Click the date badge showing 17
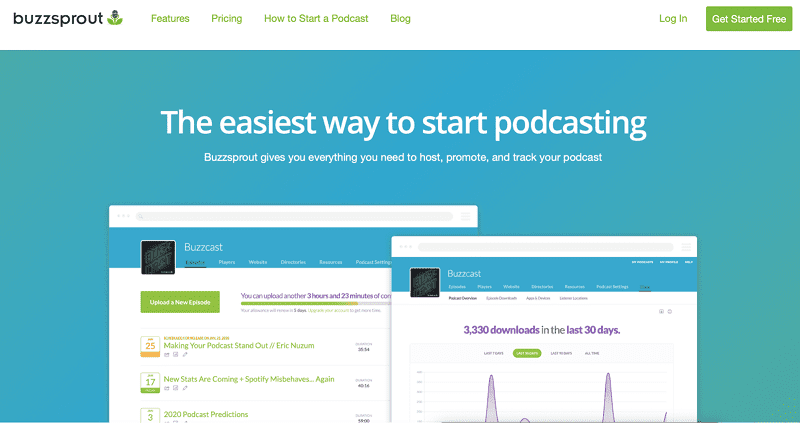Image resolution: width=800 pixels, height=423 pixels. 150,382
